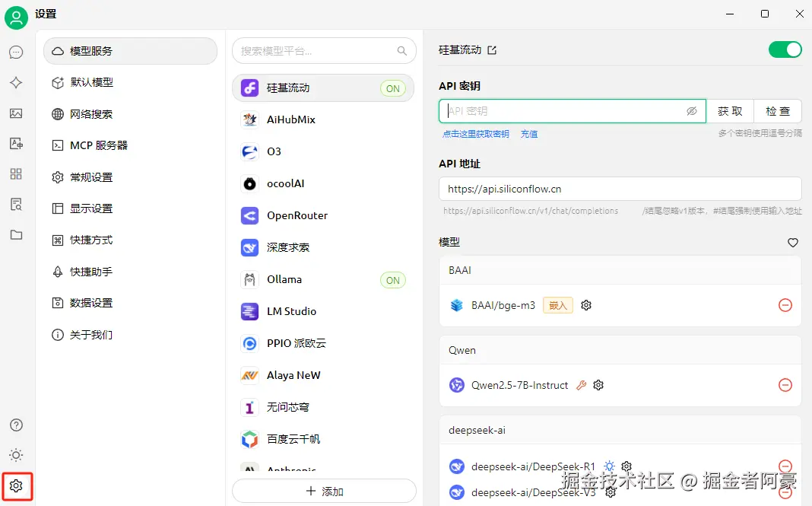Screen dimensions: 812x506
Task: Remove the BAAI/bge-m3 model
Action: (785, 305)
